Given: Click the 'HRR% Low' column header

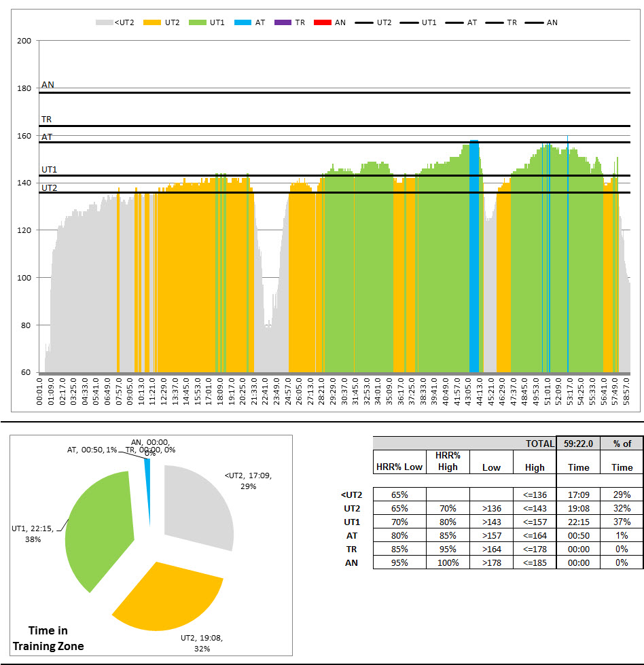Looking at the screenshot, I should pos(399,467).
